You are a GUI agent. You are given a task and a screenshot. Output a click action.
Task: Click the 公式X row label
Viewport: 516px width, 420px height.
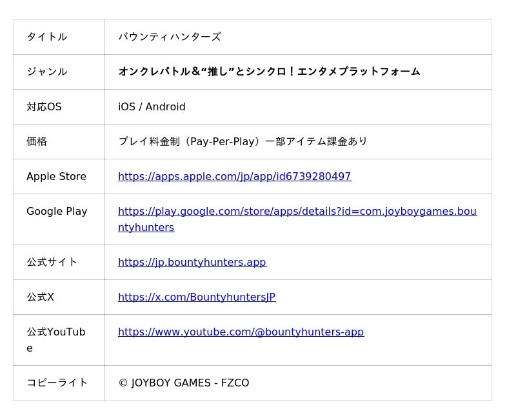[x=40, y=297]
